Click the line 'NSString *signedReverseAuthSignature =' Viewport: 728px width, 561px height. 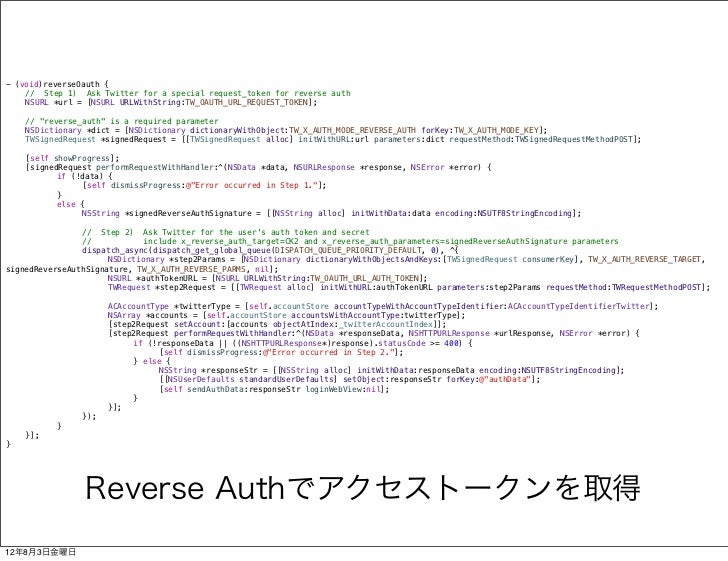[331, 213]
